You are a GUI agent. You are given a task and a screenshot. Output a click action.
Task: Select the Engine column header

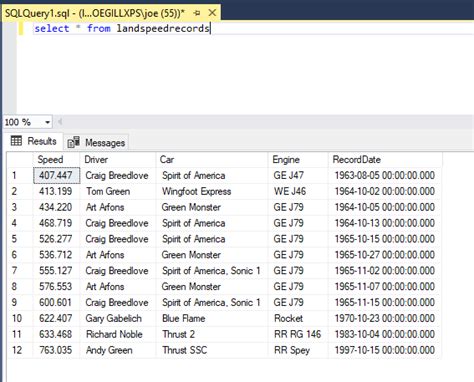point(298,159)
